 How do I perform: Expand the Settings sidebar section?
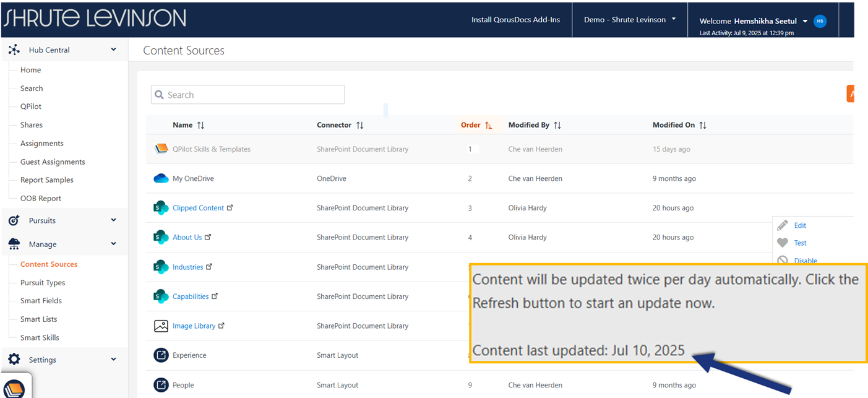113,359
